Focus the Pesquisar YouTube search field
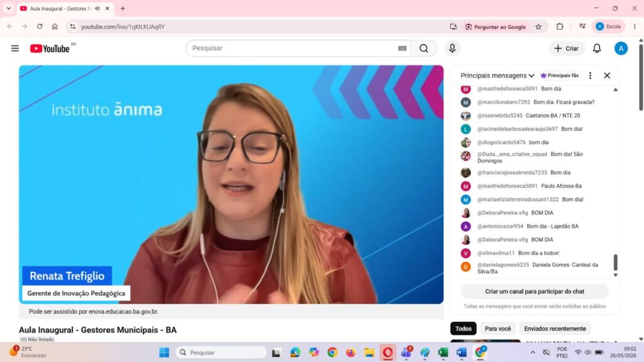 292,48
